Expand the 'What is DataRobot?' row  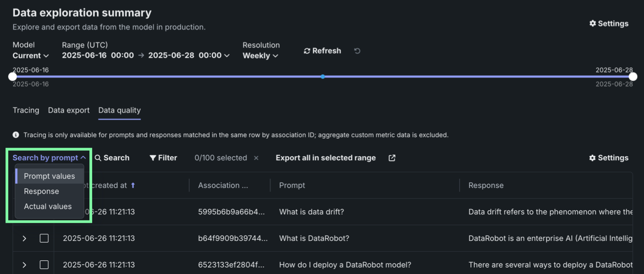tap(24, 238)
